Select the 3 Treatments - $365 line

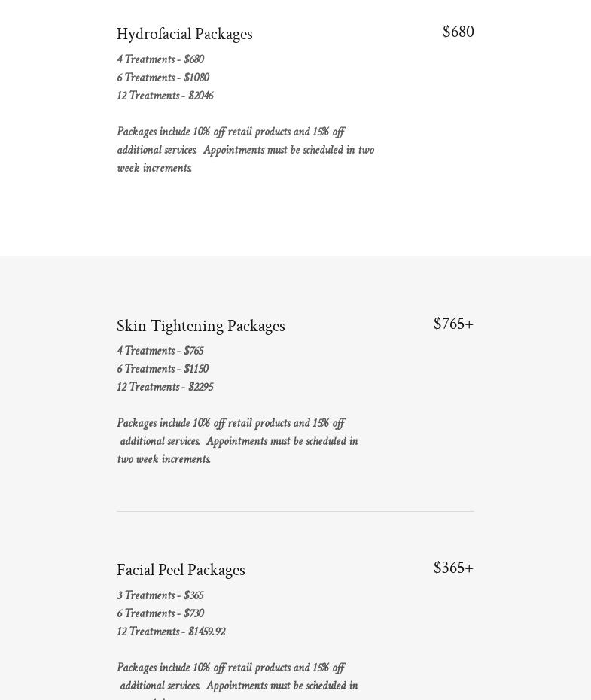point(160,596)
